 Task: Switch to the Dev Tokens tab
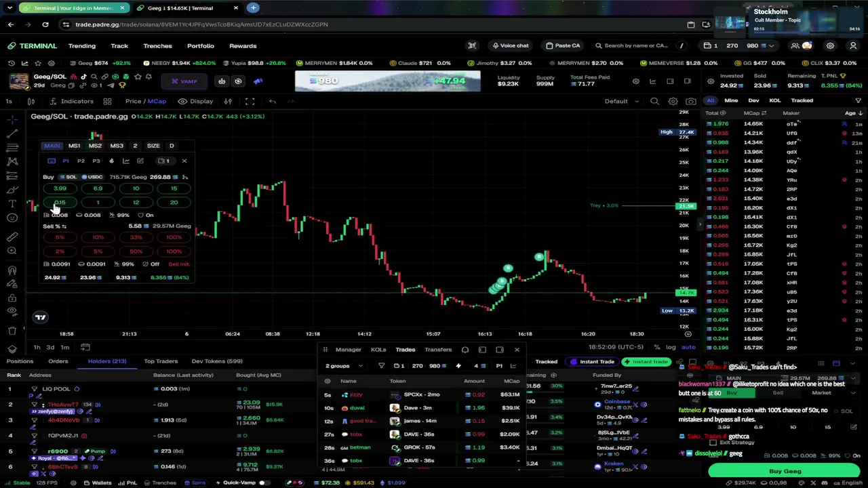[217, 361]
